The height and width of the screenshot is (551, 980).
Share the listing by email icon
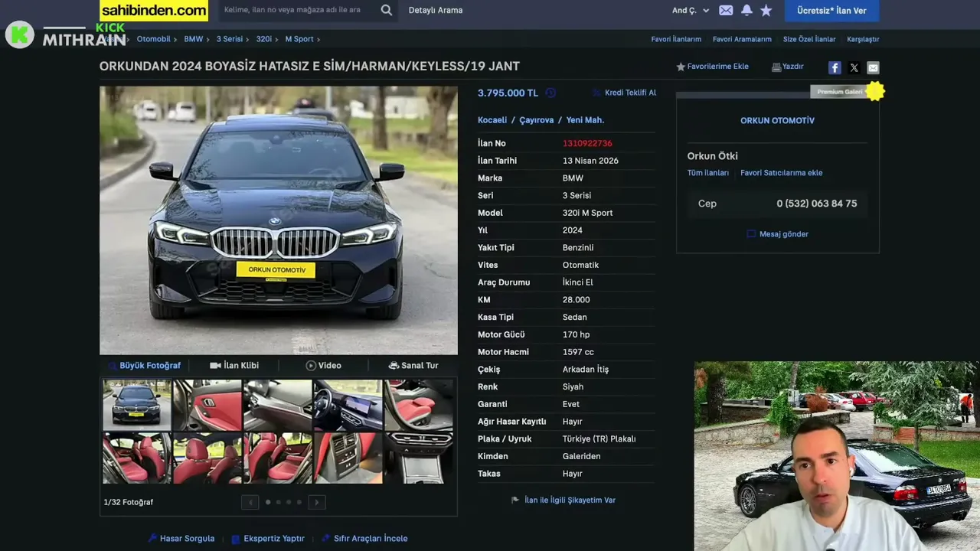(873, 67)
